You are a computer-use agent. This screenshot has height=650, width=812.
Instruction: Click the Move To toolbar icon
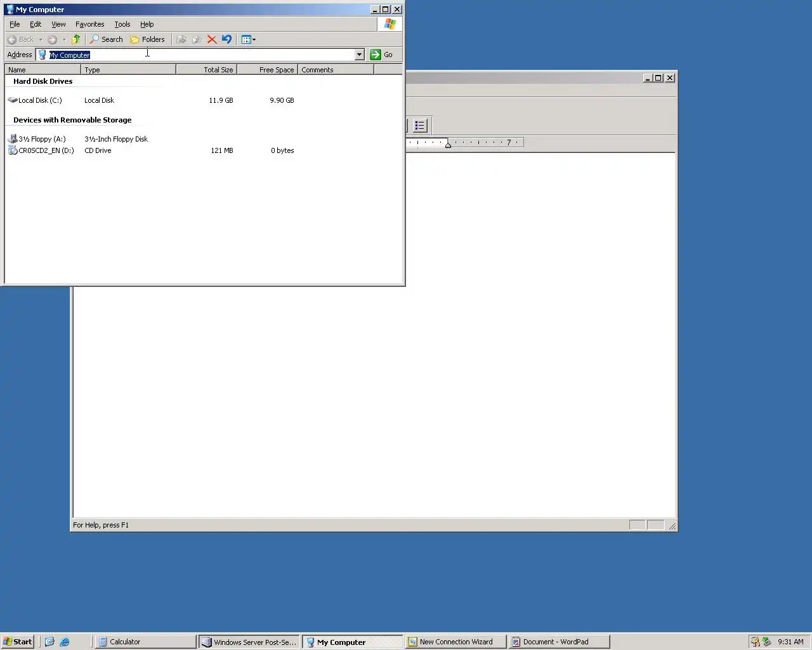tap(181, 39)
